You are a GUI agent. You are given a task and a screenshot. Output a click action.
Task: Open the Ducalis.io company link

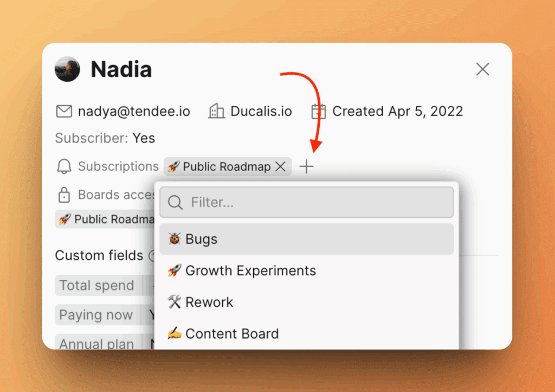(261, 112)
